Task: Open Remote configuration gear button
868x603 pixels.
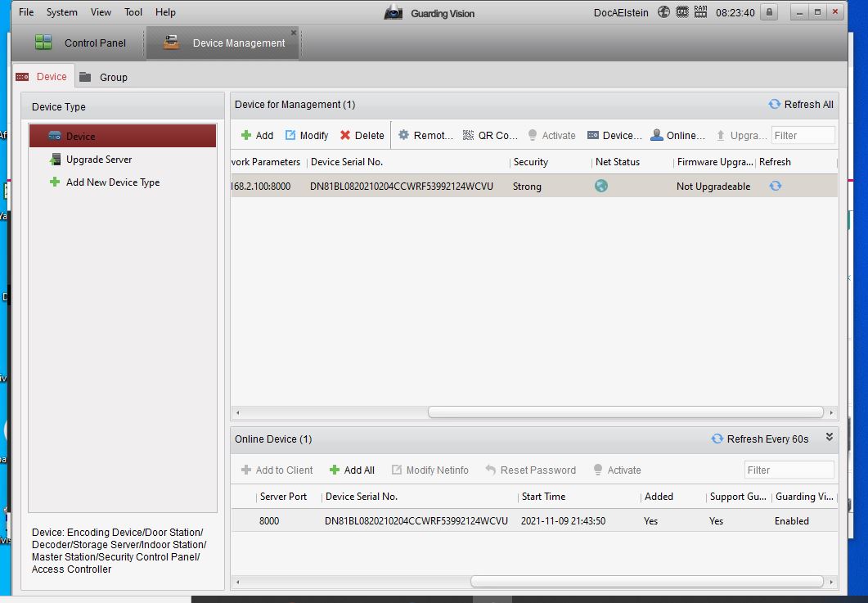Action: [x=425, y=135]
